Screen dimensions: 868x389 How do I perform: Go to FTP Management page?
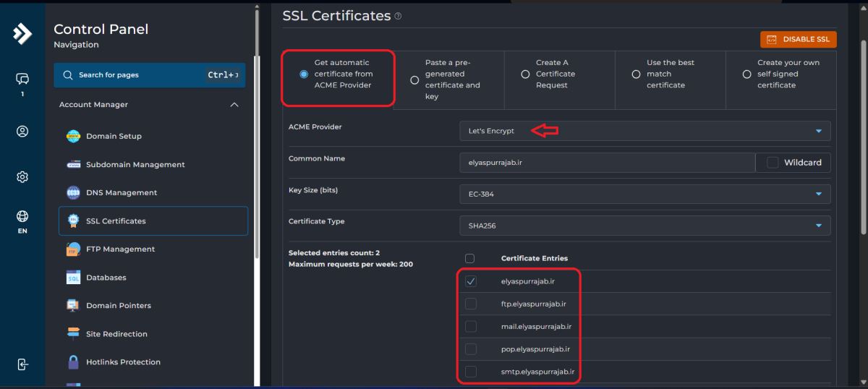coord(120,249)
